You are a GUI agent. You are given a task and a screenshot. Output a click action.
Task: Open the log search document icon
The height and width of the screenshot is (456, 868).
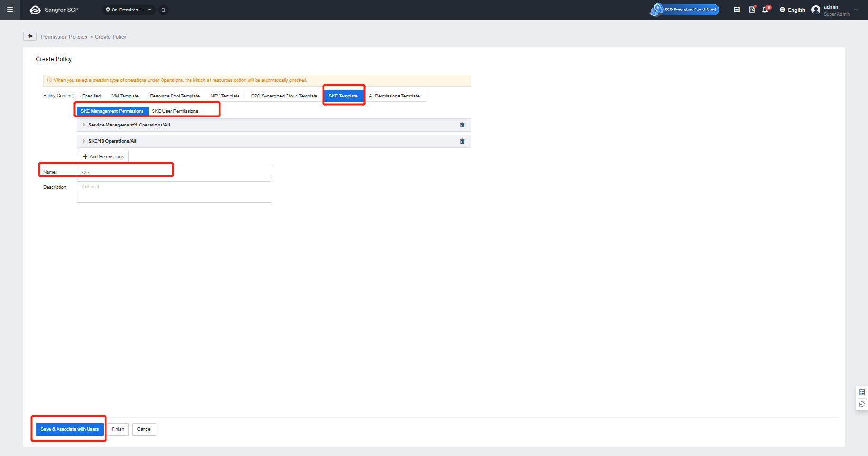[x=752, y=10]
